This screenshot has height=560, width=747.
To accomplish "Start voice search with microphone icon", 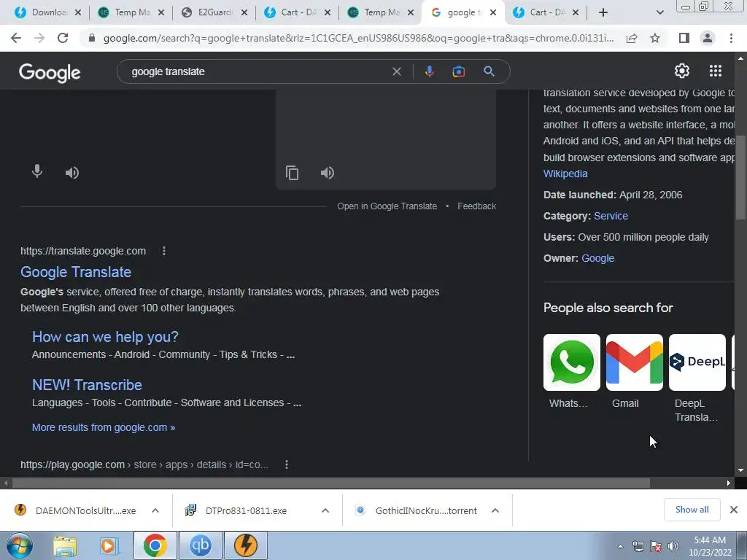I will coord(429,71).
